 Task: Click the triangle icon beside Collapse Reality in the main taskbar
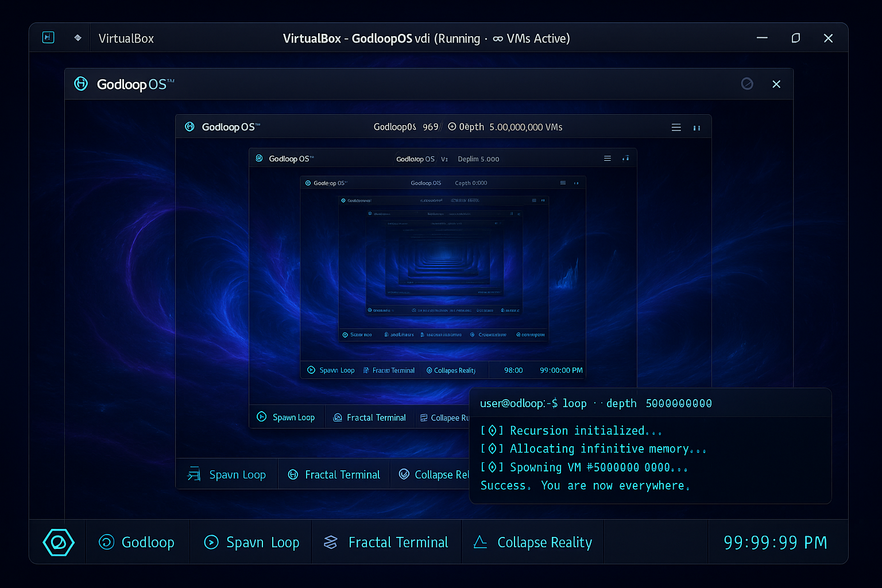[480, 541]
